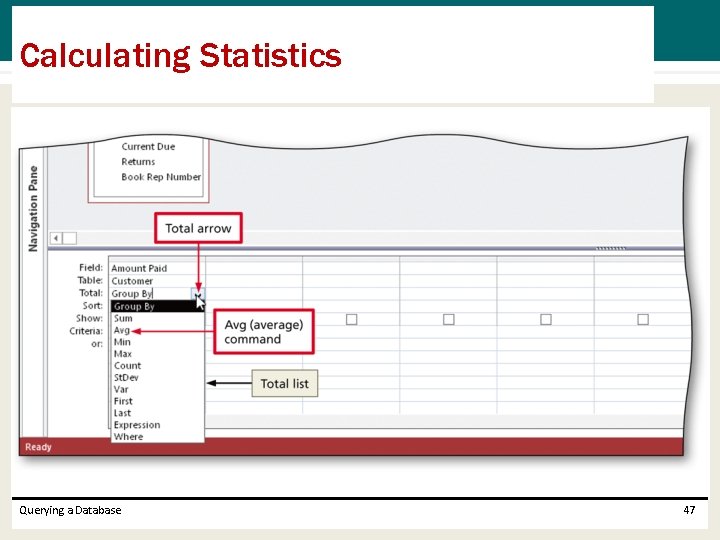
Task: Click the Total: row label
Action: 90,292
